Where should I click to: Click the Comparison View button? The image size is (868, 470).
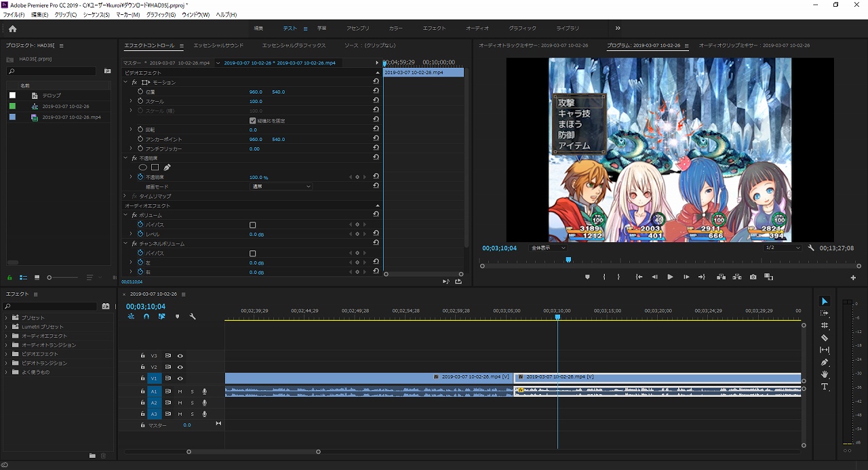point(768,277)
